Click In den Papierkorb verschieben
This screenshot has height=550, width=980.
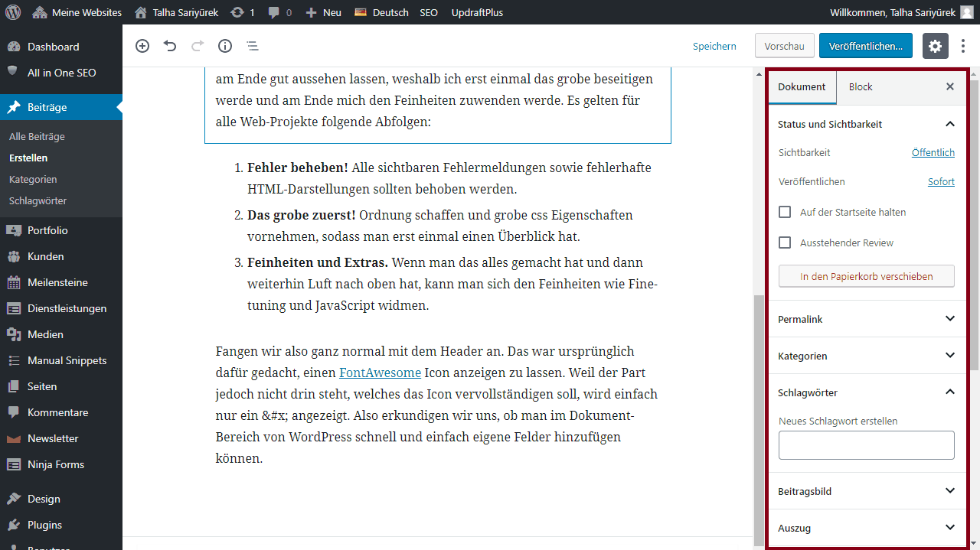pos(867,276)
